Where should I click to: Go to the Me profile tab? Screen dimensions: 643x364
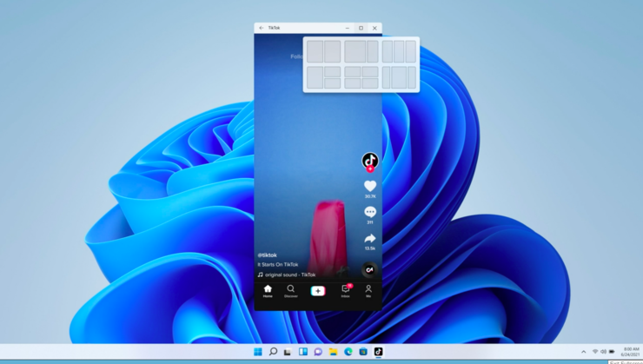tap(368, 291)
